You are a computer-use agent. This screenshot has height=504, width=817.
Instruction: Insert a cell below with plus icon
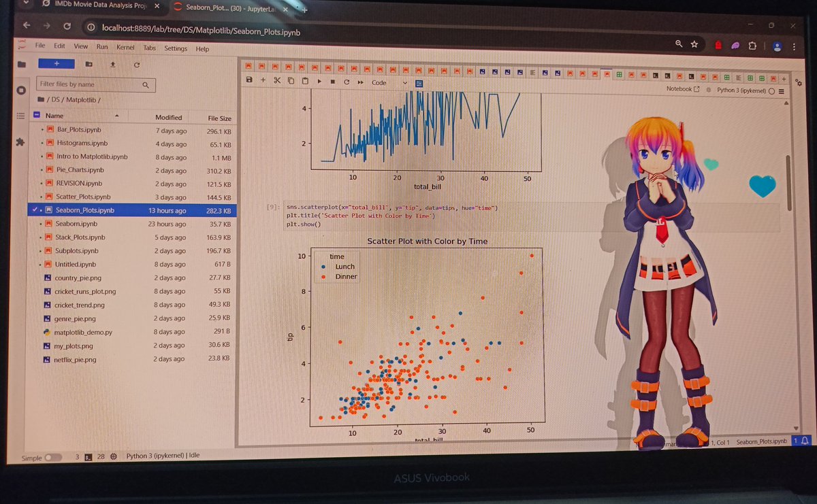(x=263, y=81)
